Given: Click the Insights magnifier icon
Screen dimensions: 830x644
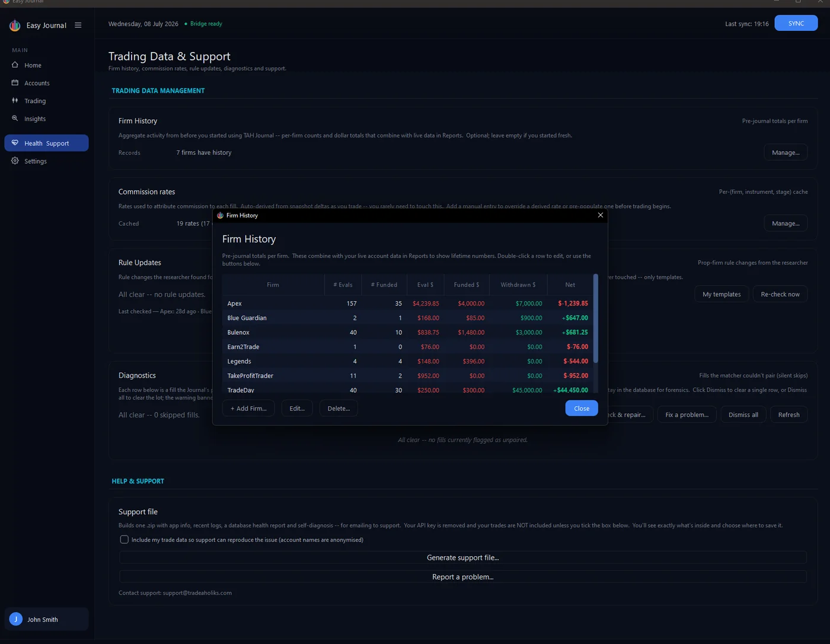Looking at the screenshot, I should (x=15, y=118).
